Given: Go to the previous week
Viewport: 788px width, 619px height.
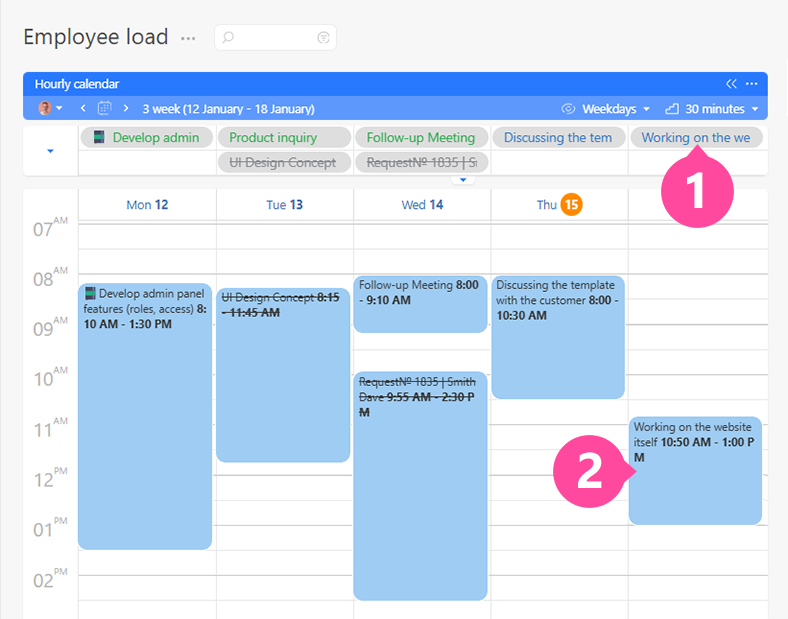Looking at the screenshot, I should pos(83,108).
